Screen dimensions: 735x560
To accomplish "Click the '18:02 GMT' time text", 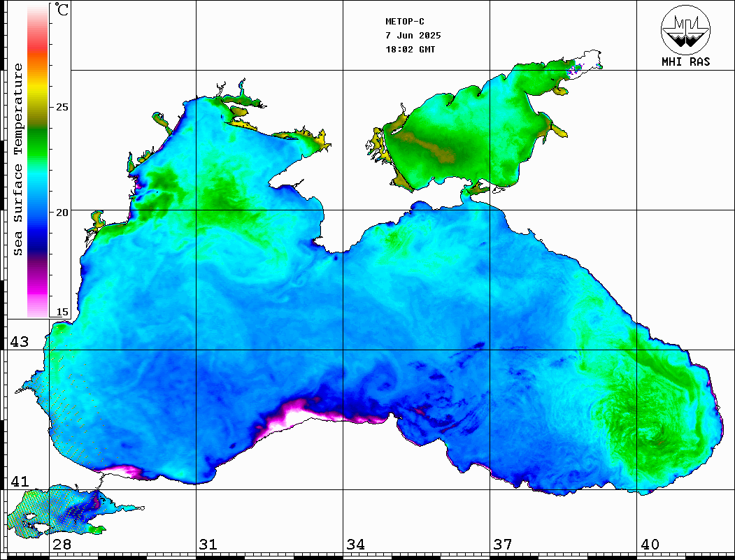I will pyautogui.click(x=410, y=49).
